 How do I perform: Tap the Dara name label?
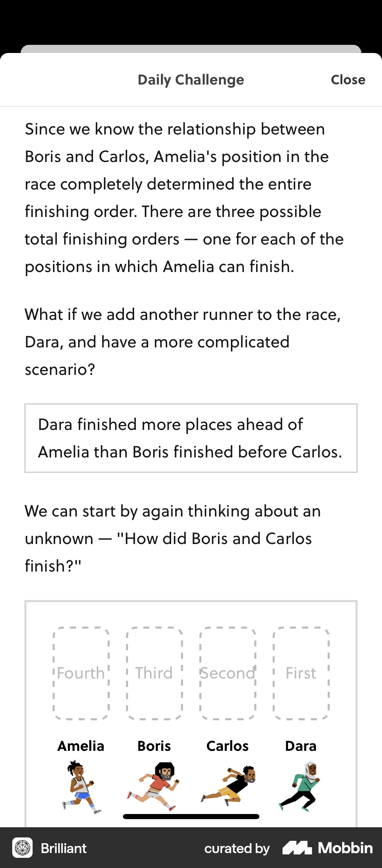point(301,746)
